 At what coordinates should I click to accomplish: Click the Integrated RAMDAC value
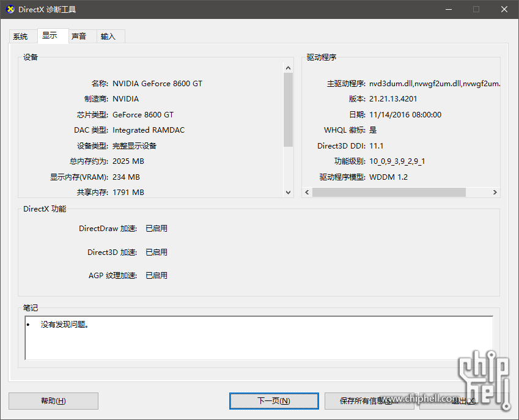point(149,130)
